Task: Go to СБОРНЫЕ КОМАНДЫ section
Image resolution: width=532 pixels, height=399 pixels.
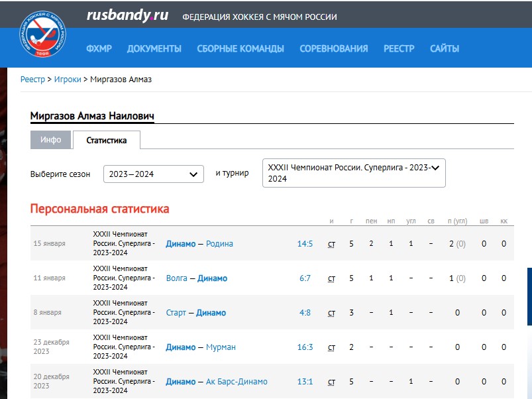Action: tap(240, 48)
